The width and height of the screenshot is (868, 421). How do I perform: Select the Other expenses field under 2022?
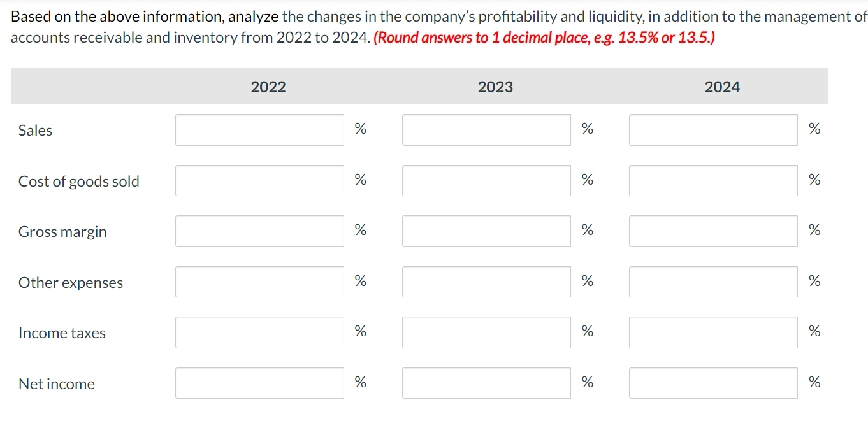click(x=259, y=282)
